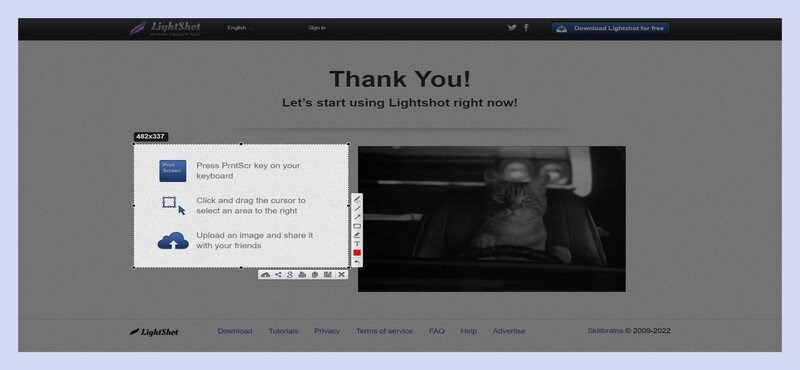Click "Click and drag the cursor" instruction text
This screenshot has height=370, width=800.
pyautogui.click(x=251, y=206)
